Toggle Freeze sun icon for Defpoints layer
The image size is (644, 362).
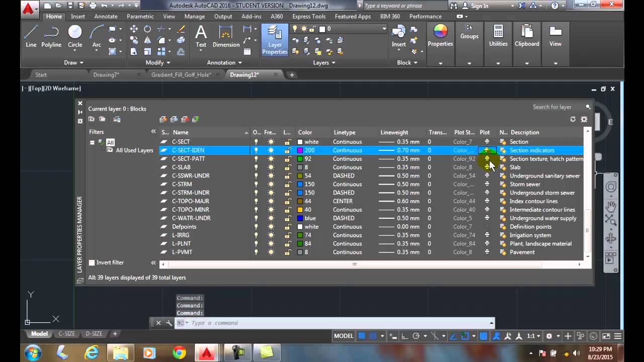[x=271, y=227]
